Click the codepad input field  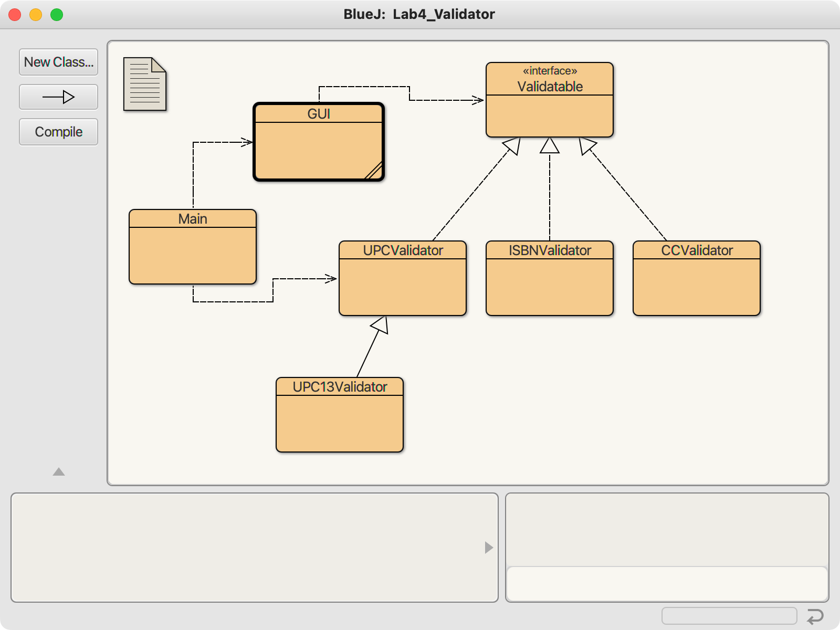pos(667,584)
